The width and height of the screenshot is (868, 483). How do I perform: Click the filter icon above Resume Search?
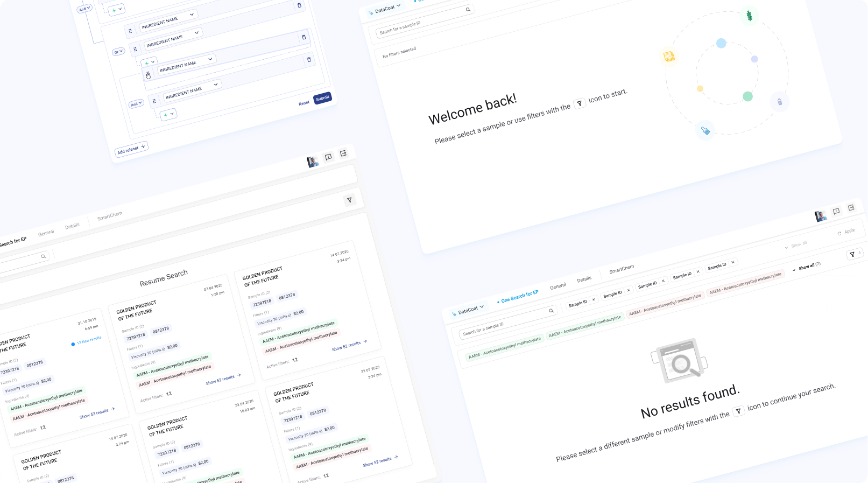pyautogui.click(x=349, y=200)
